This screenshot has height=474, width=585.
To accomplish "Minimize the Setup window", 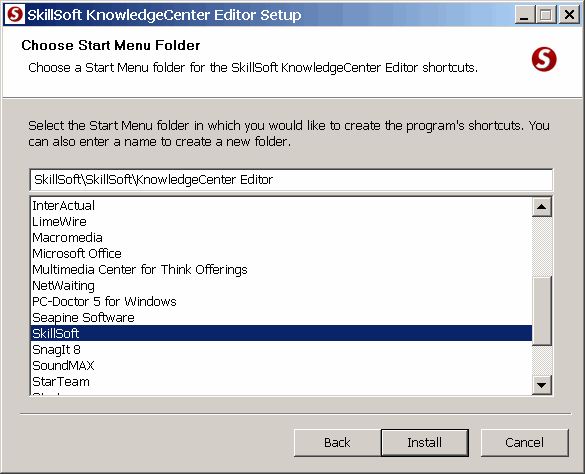I will click(x=524, y=15).
